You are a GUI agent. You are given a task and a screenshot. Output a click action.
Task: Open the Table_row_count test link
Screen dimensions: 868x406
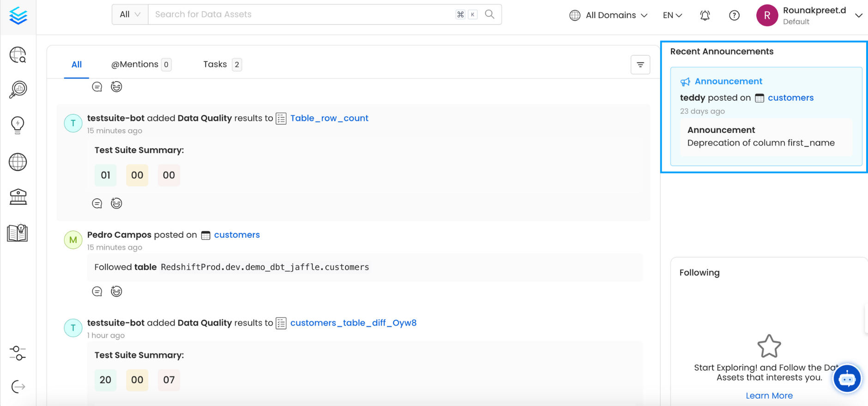pos(329,118)
